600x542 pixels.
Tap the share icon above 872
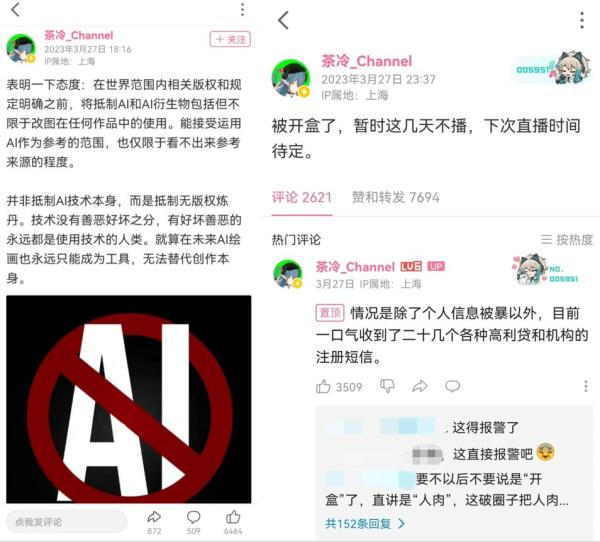click(154, 517)
